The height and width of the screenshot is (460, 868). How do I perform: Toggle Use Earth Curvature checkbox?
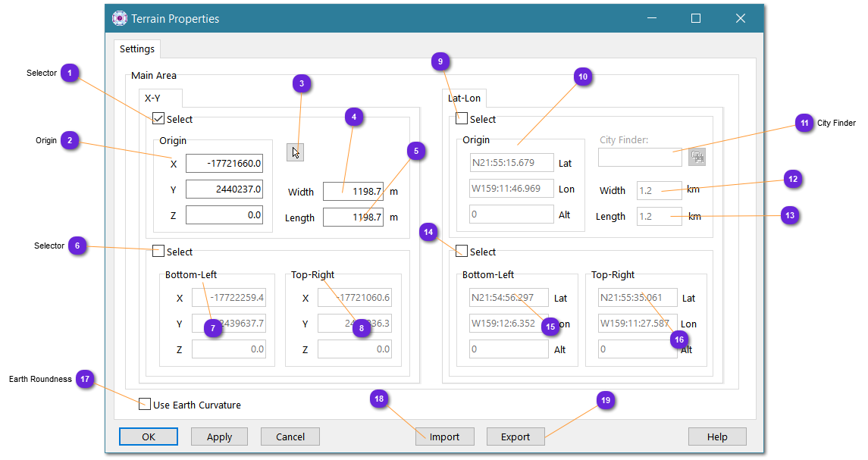pos(145,405)
